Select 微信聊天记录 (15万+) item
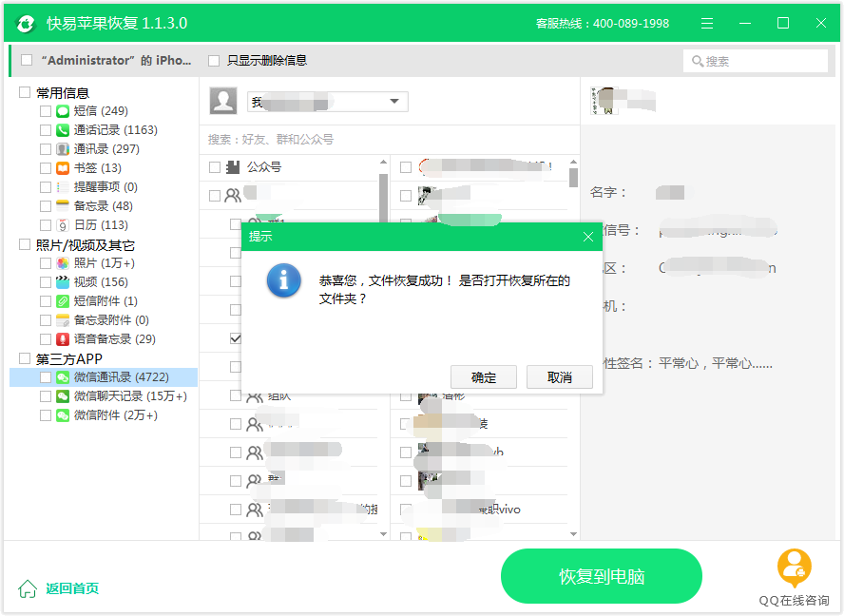 click(x=130, y=396)
